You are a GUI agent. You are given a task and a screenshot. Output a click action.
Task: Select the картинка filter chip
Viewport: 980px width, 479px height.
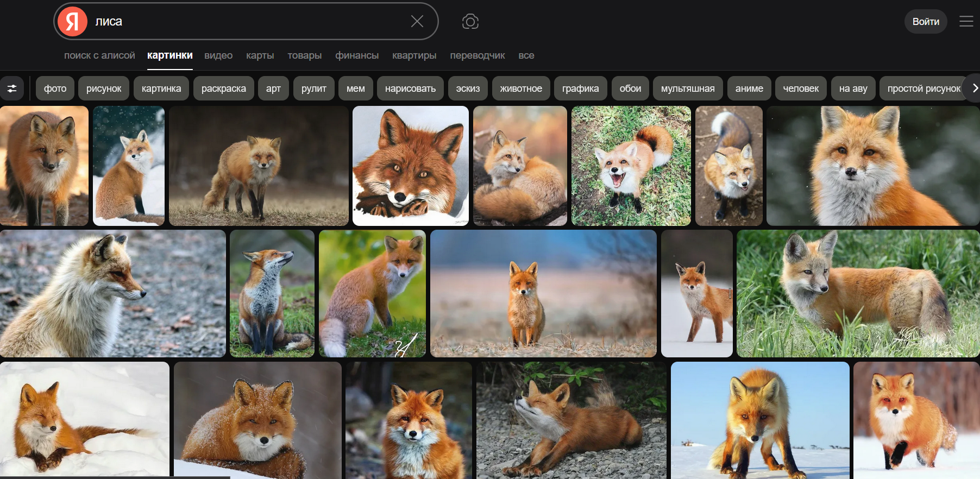click(161, 88)
